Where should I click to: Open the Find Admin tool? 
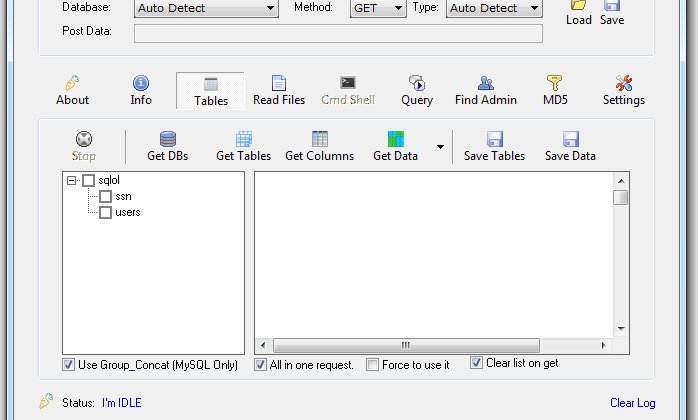click(x=486, y=91)
